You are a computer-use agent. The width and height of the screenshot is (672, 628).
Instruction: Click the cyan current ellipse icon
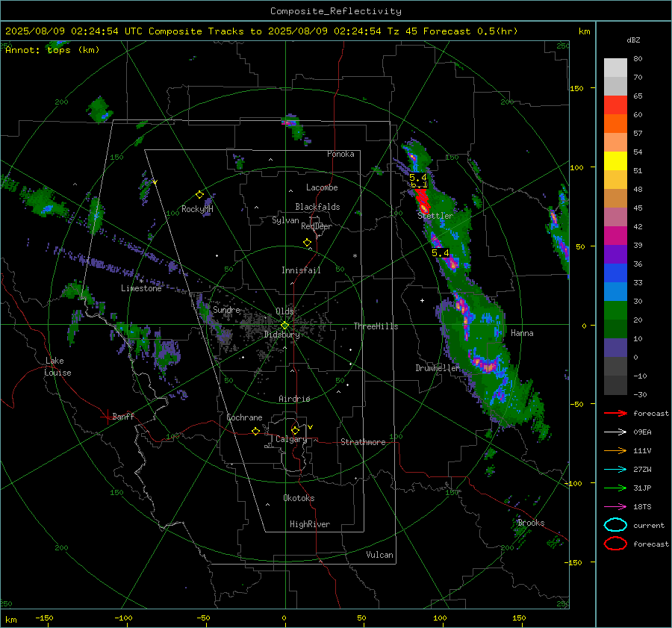point(615,525)
